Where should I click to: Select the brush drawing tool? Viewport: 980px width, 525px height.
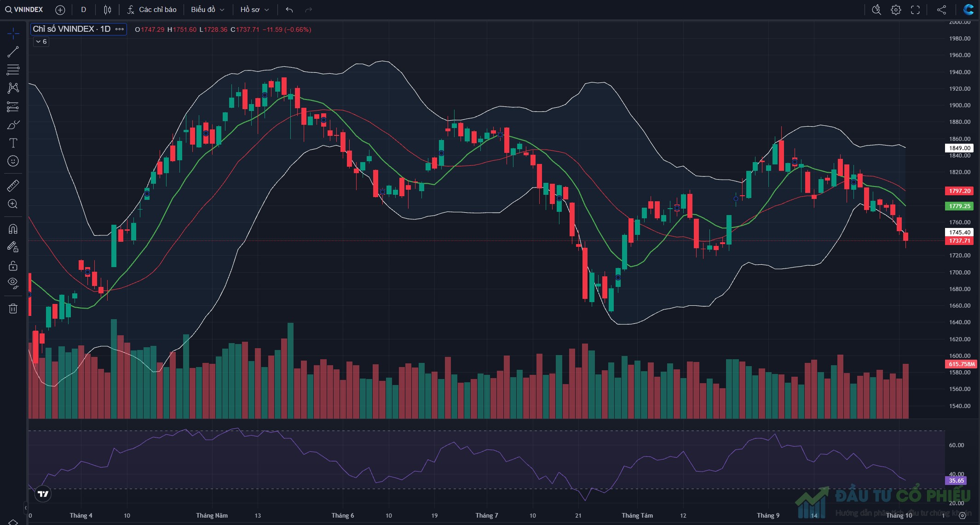click(x=13, y=125)
